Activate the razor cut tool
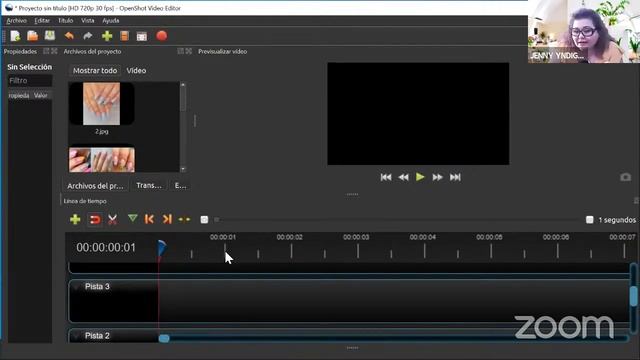The height and width of the screenshot is (360, 640). [x=112, y=220]
